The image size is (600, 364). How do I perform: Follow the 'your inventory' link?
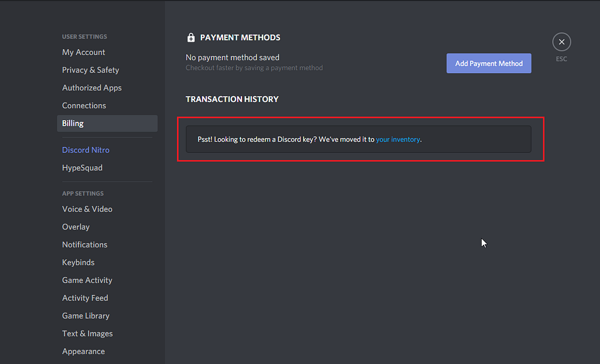tap(398, 139)
